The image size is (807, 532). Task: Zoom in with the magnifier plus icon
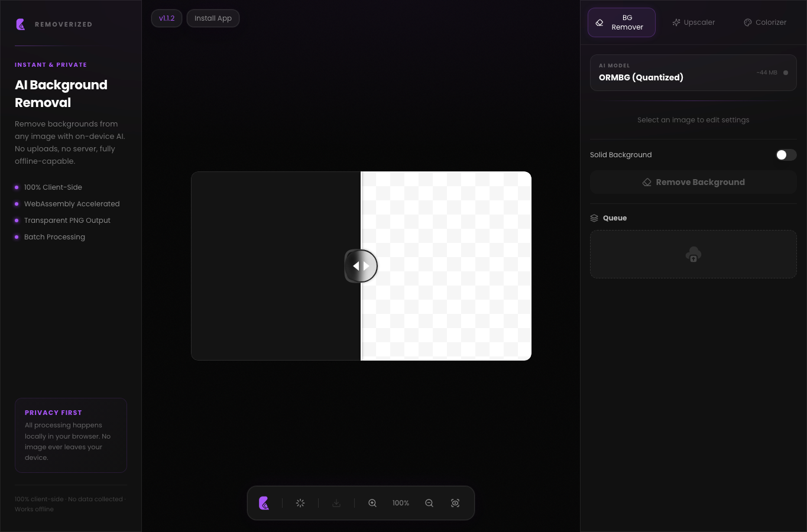pyautogui.click(x=372, y=503)
